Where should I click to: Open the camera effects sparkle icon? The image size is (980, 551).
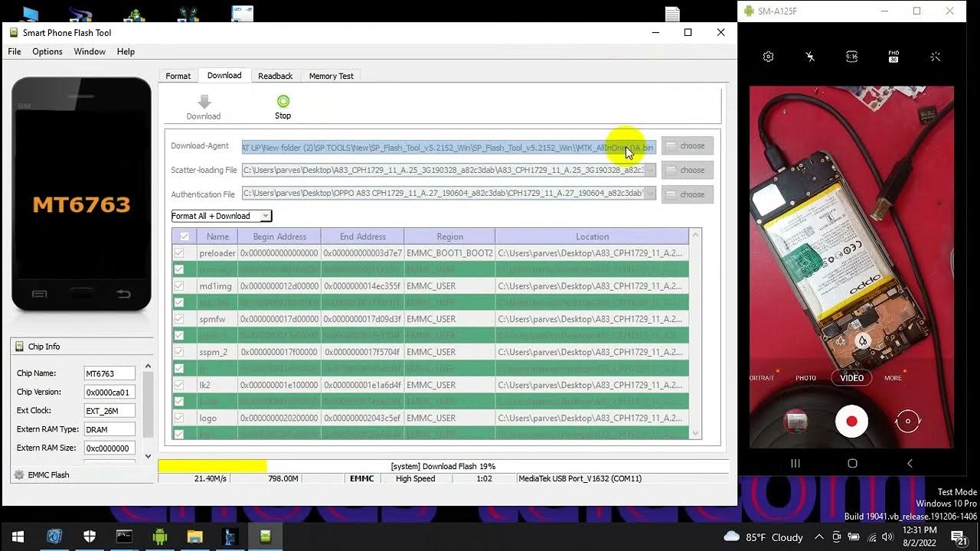coord(935,57)
